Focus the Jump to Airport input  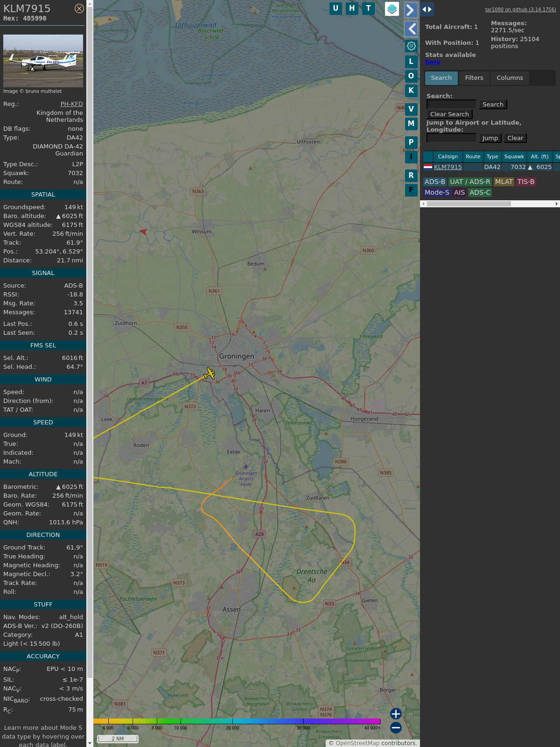click(451, 138)
